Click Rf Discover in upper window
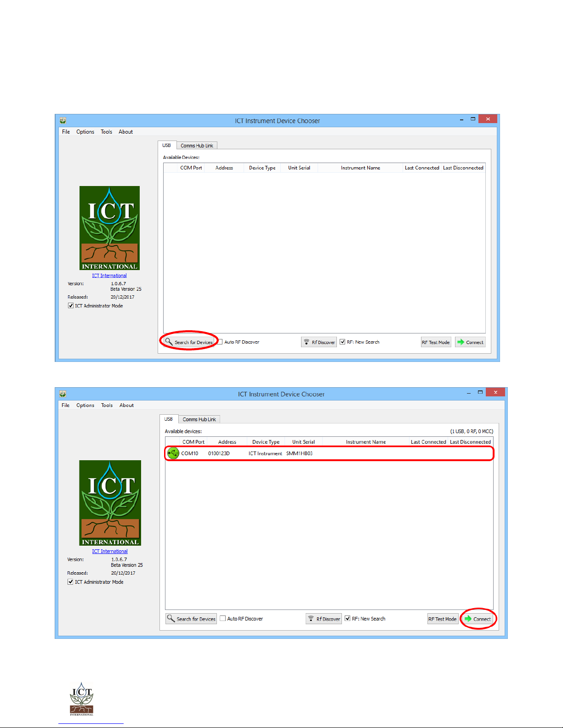The height and width of the screenshot is (728, 563). (319, 342)
